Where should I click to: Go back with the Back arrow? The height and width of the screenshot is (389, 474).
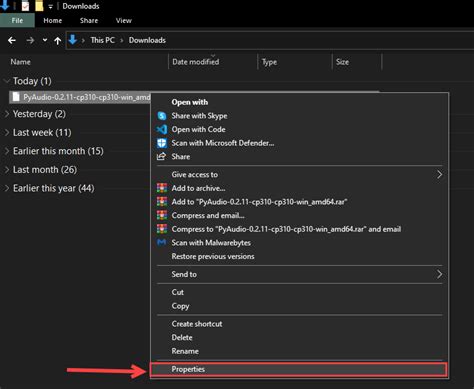pos(12,40)
